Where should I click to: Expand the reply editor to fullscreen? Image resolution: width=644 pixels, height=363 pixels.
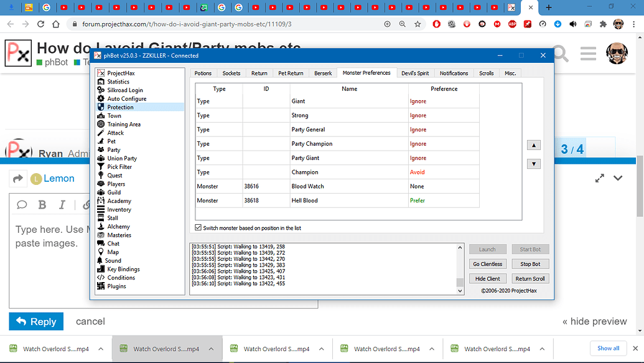[600, 178]
